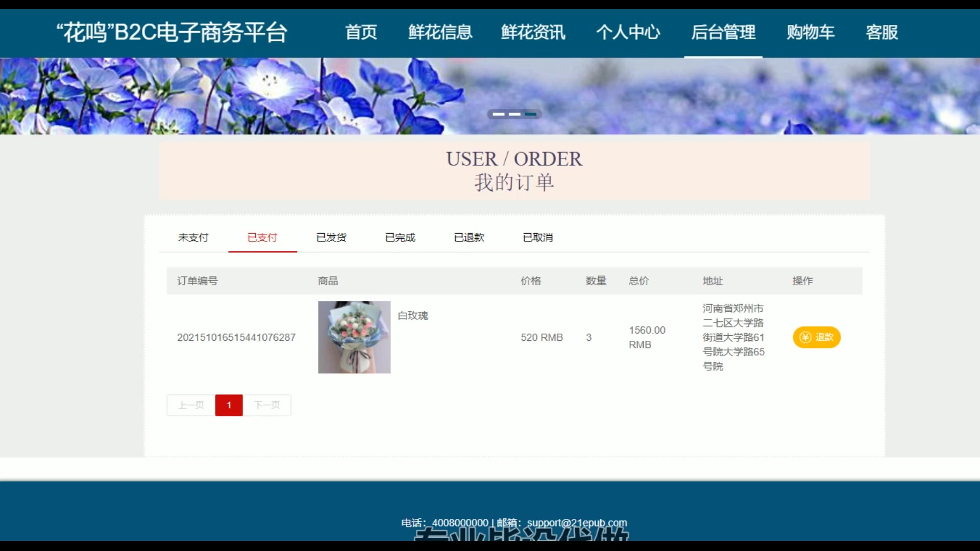Contact 客服 customer service

[881, 32]
